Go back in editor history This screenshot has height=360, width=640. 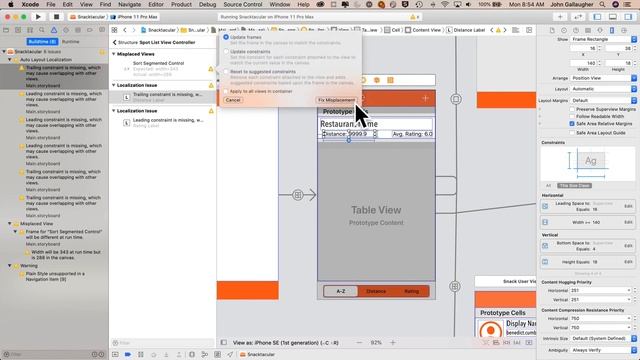click(124, 30)
